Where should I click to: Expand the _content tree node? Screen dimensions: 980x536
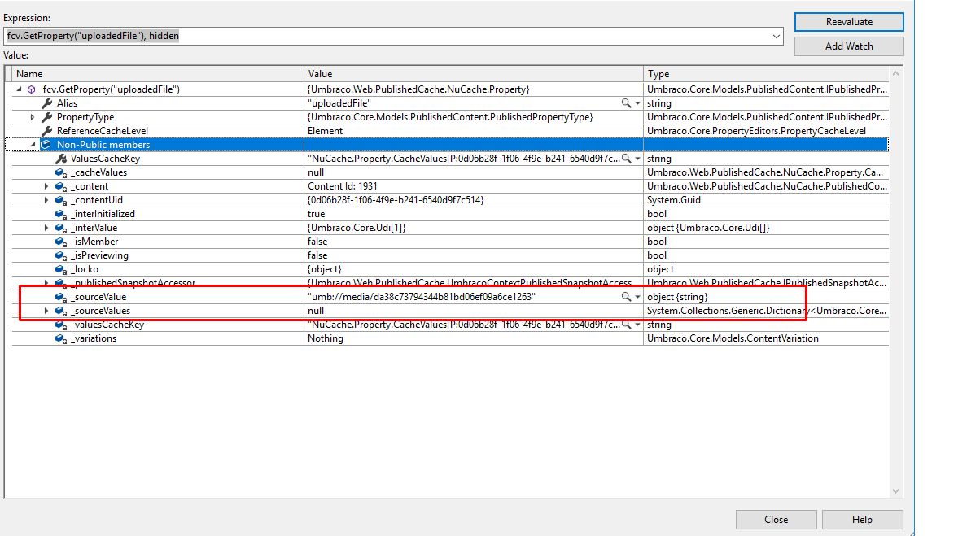click(46, 186)
